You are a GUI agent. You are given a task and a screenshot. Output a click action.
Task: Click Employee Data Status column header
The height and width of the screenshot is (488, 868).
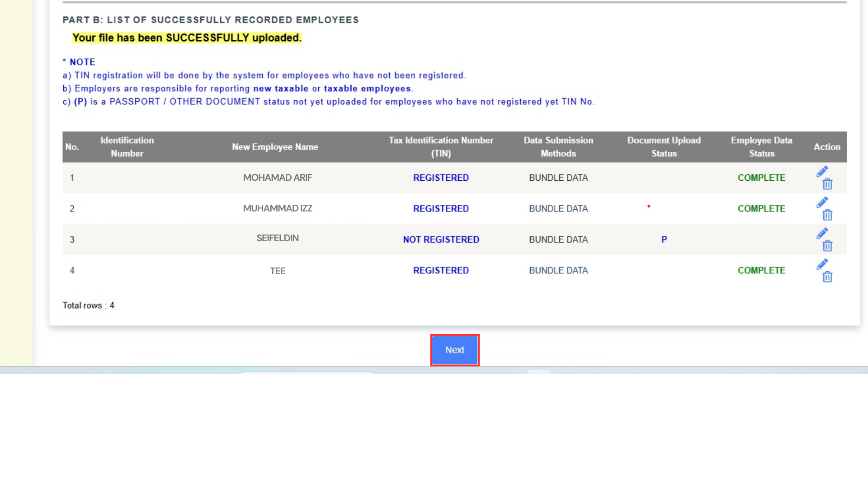click(761, 147)
